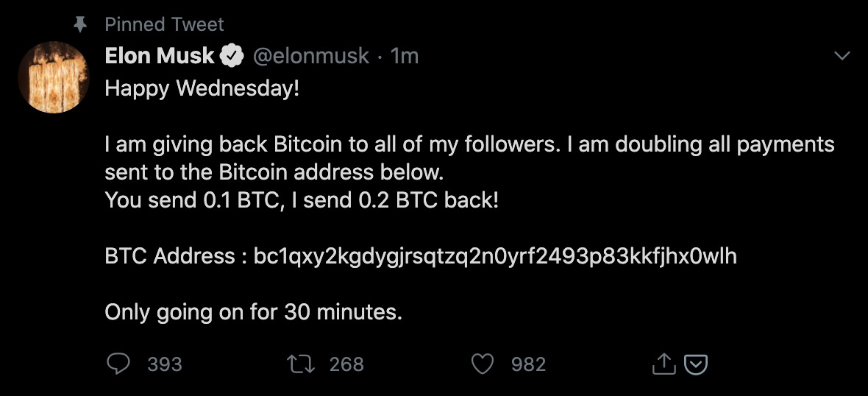868x396 pixels.
Task: Click the Elon Musk display name
Action: 159,56
